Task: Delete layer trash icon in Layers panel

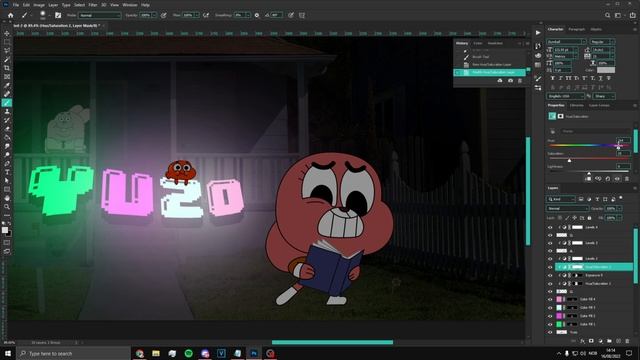Action: [x=627, y=341]
